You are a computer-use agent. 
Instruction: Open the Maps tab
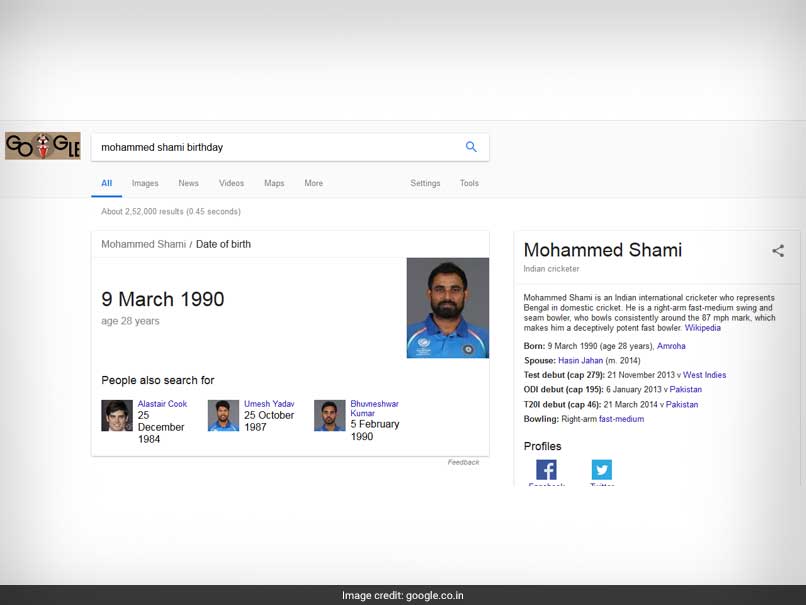click(274, 183)
